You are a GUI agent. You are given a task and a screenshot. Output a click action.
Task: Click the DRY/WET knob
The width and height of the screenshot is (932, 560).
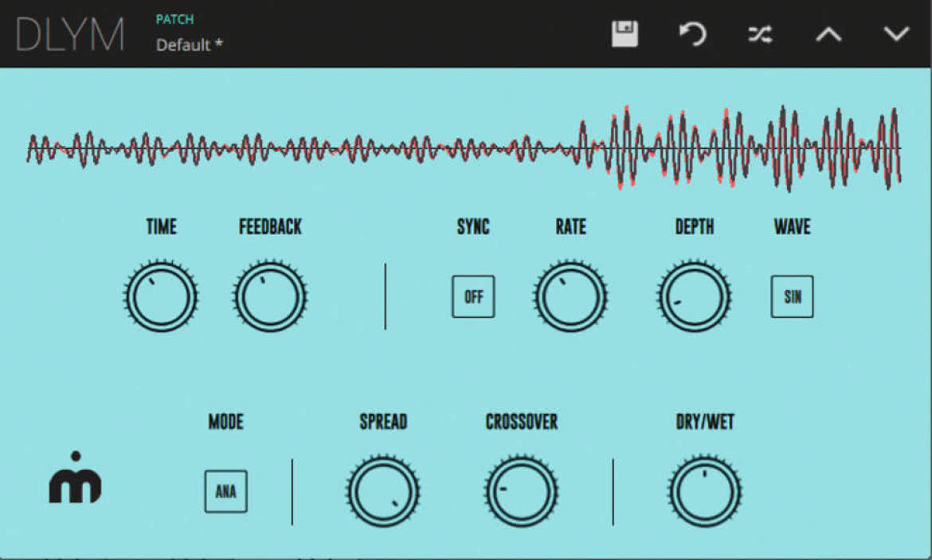pyautogui.click(x=705, y=491)
